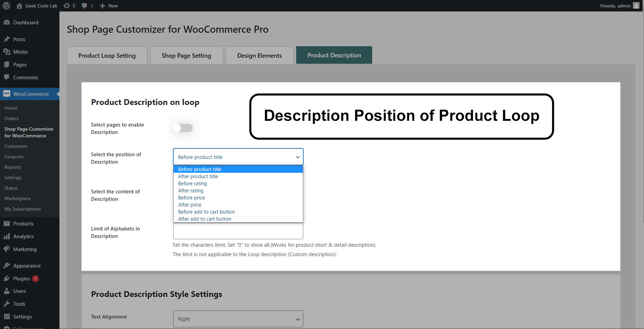Click the Limit of Alphabets input field
Viewport: 644px width, 329px height.
(238, 231)
